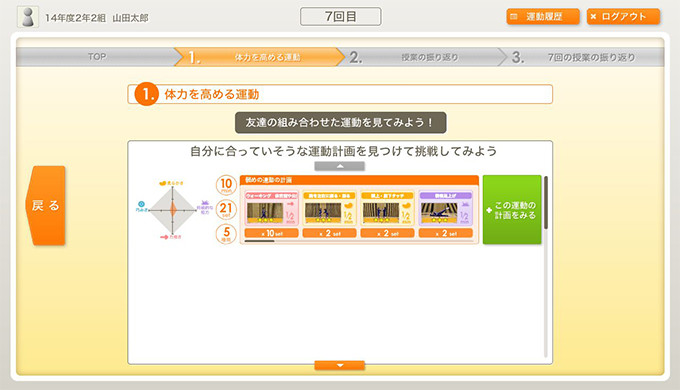The image size is (680, 390).
Task: Open 運動履歴 exercise history
Action: point(543,17)
